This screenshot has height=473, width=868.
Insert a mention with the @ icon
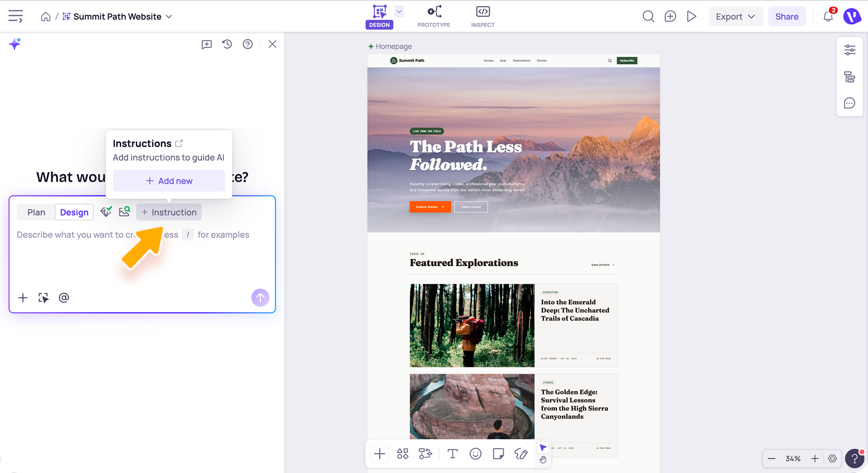tap(64, 298)
